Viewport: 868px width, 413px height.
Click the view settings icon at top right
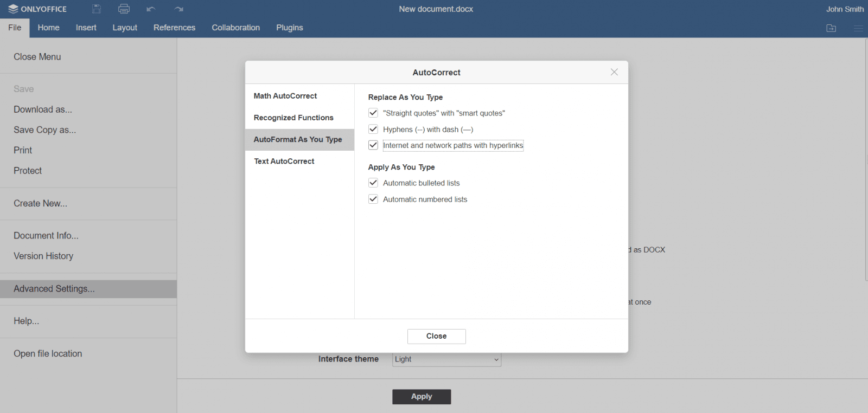click(x=858, y=28)
